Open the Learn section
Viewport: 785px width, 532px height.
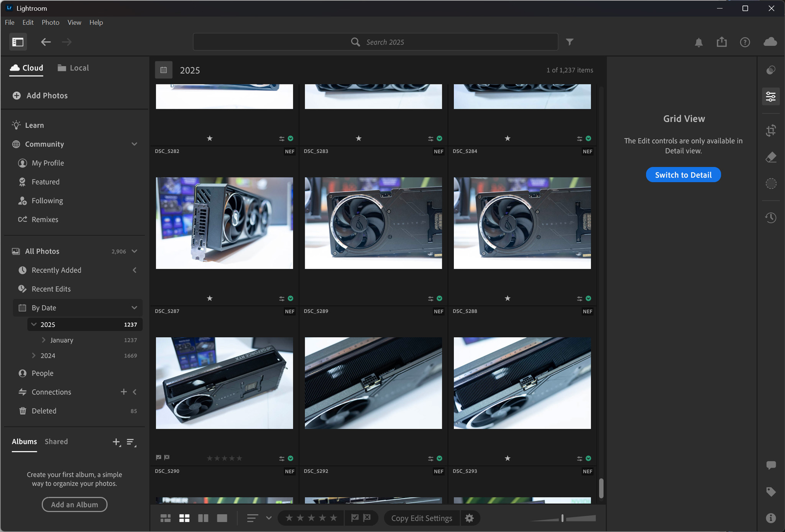pos(28,125)
